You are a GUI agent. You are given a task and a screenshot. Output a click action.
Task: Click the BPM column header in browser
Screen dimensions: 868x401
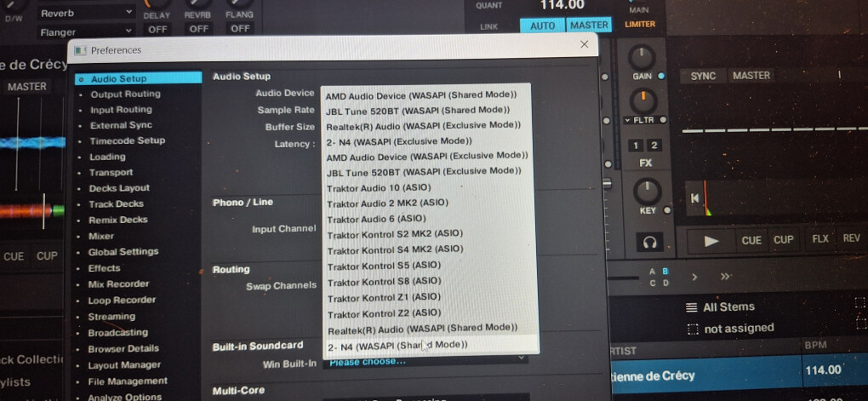tap(816, 345)
